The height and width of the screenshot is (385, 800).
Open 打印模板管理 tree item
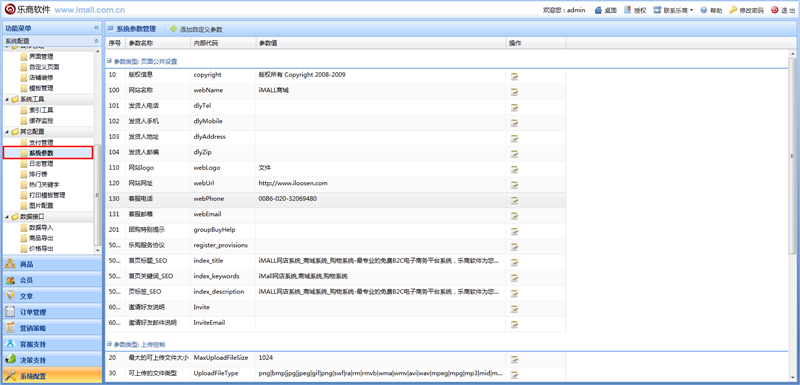[x=47, y=195]
